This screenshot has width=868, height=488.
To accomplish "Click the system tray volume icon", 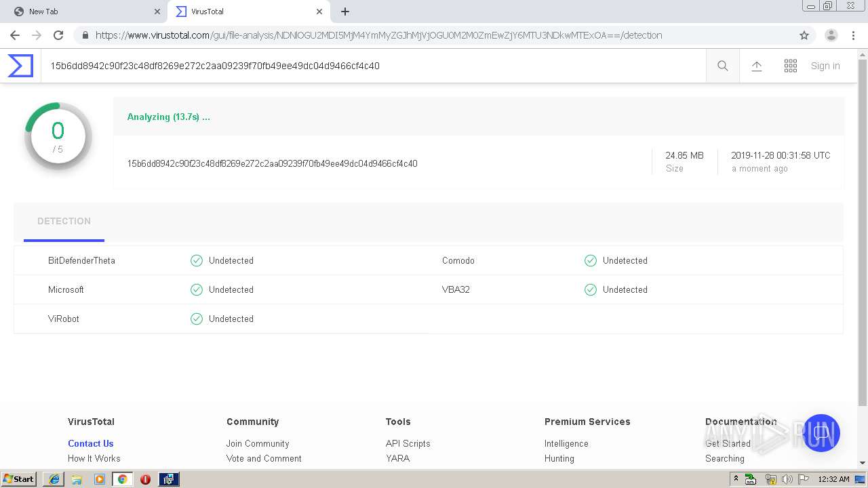I will pyautogui.click(x=787, y=479).
